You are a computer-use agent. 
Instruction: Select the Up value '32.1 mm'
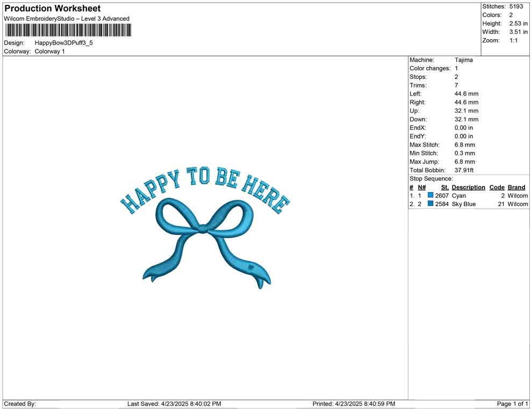coord(466,111)
